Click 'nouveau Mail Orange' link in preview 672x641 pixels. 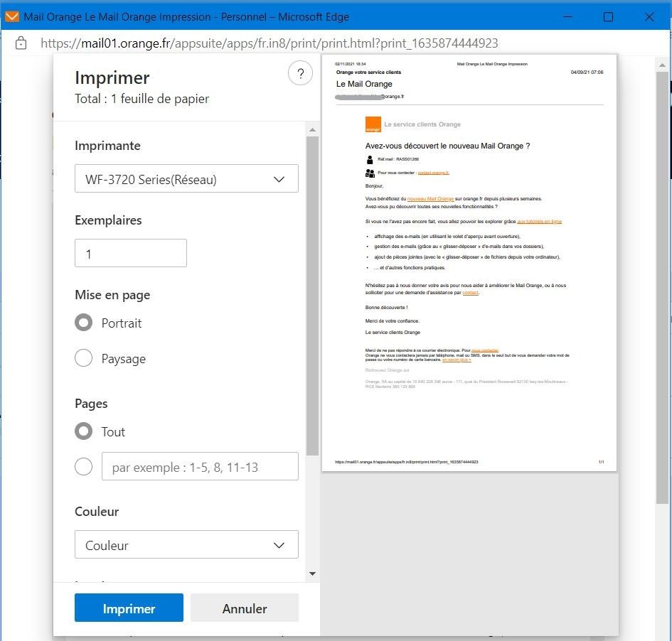coord(430,199)
